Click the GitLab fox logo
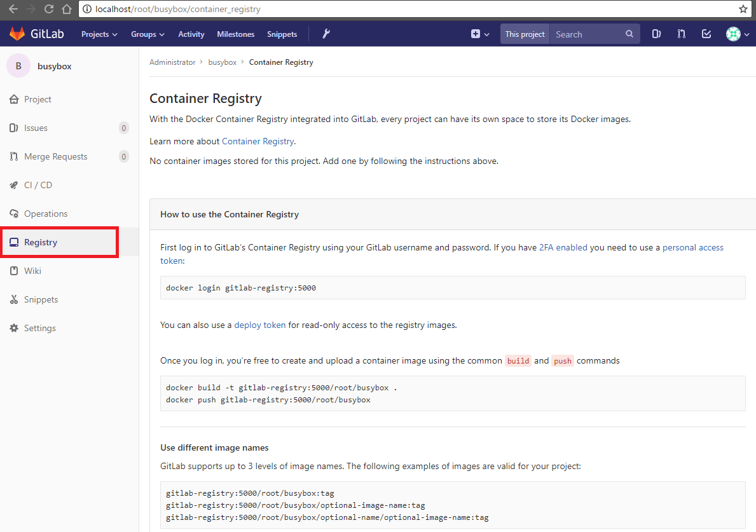This screenshot has height=532, width=756. coord(17,33)
